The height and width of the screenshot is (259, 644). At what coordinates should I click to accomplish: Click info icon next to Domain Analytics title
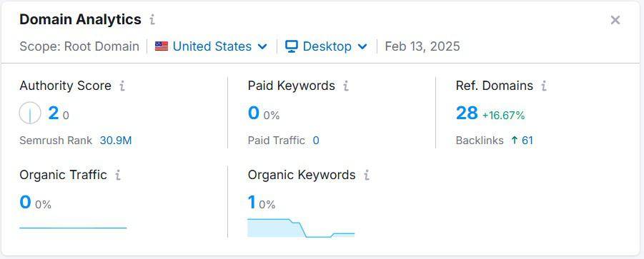coord(152,20)
